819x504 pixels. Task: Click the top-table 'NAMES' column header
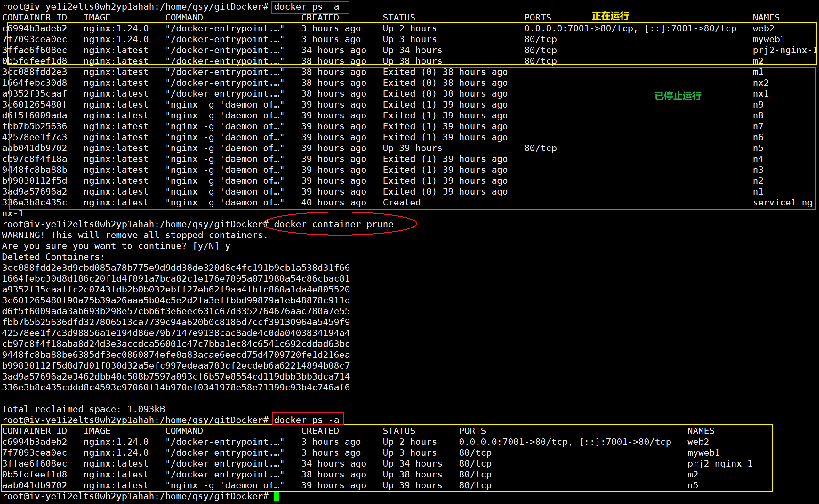point(766,18)
